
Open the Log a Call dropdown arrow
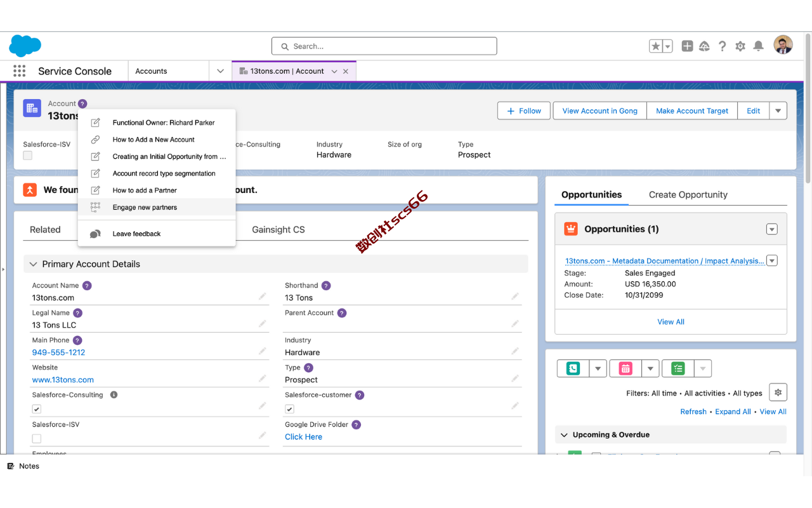click(598, 368)
